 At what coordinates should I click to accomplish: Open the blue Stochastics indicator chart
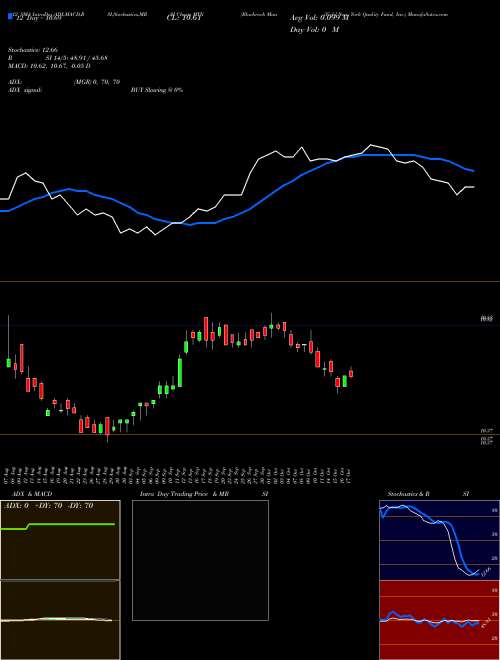coord(439,540)
